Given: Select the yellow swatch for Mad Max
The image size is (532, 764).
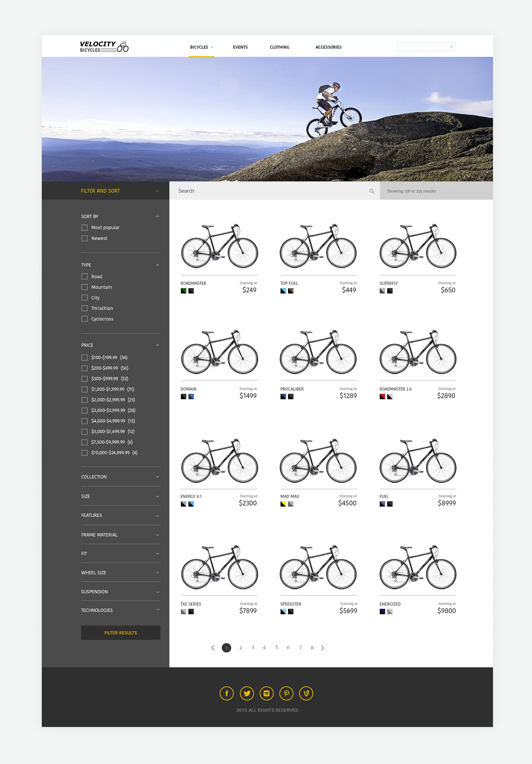Looking at the screenshot, I should [x=283, y=504].
